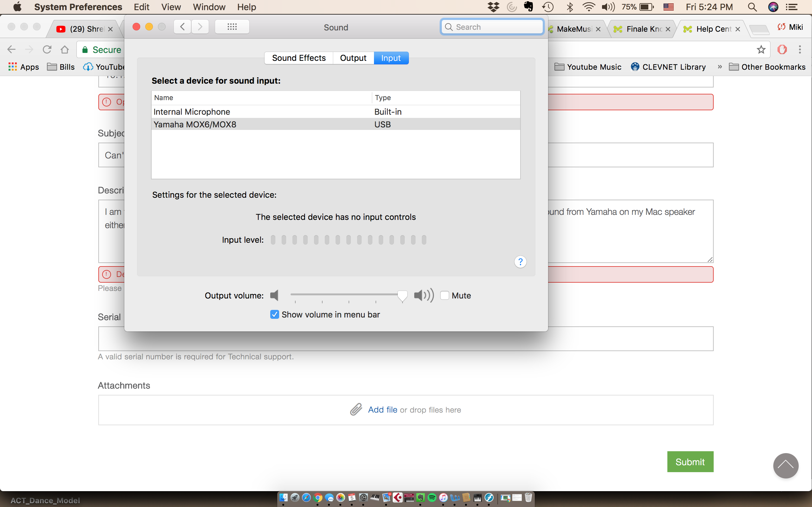Open the Dropbox menu bar icon
This screenshot has height=507, width=812.
click(493, 7)
